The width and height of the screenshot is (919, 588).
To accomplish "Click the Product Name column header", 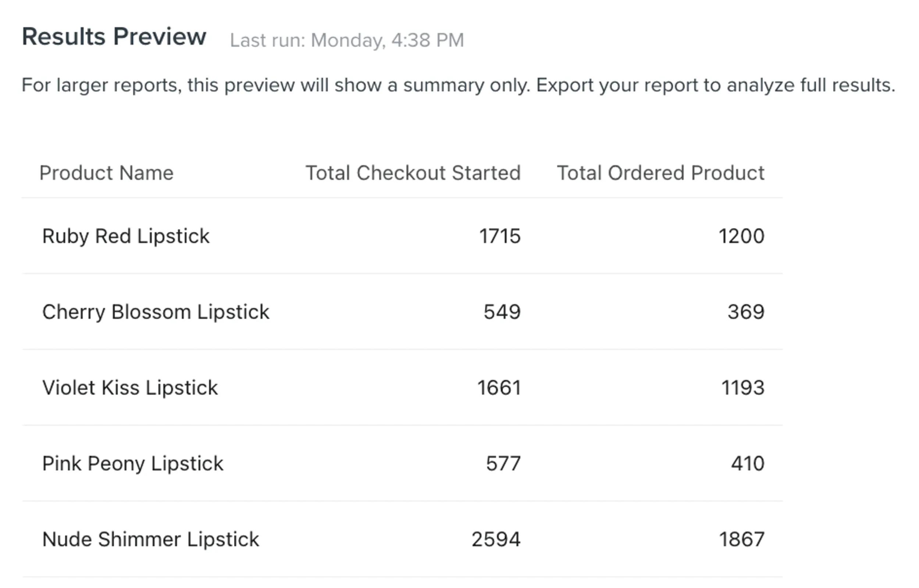I will (x=107, y=173).
